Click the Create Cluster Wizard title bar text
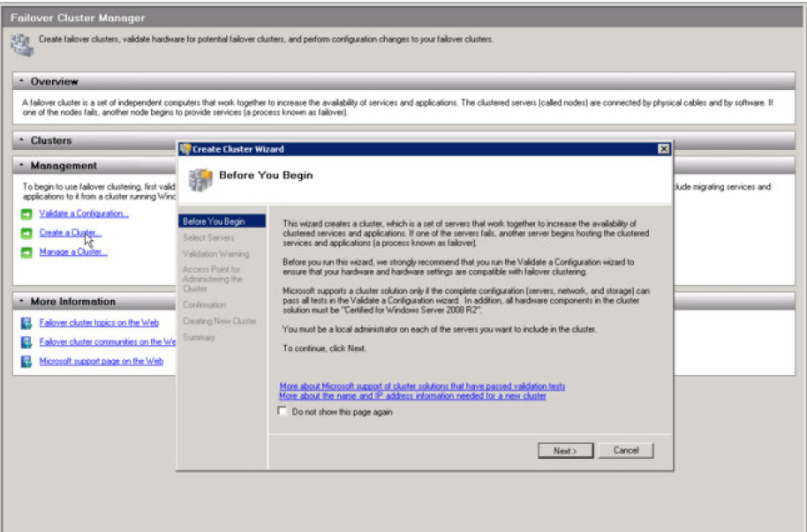The height and width of the screenshot is (532, 807). point(238,149)
